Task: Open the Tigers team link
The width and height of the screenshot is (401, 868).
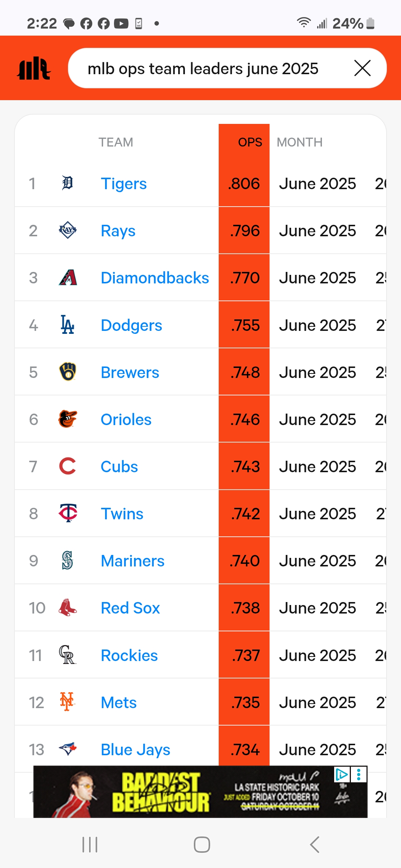Action: pyautogui.click(x=124, y=184)
